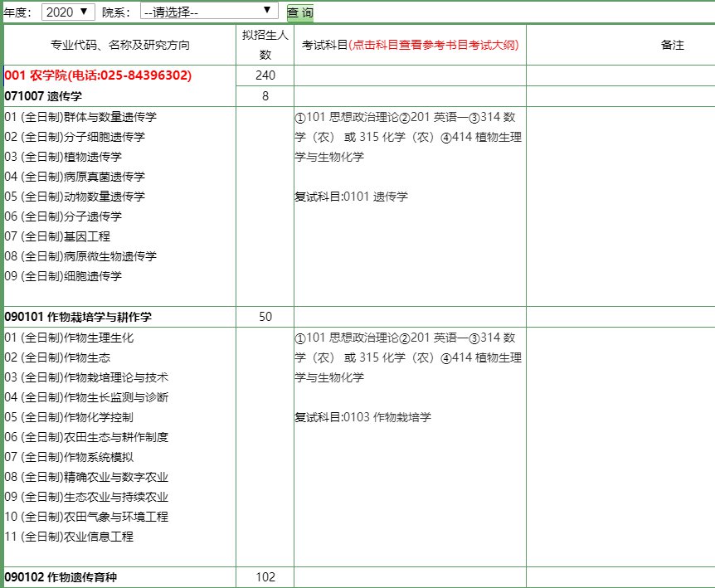Click the 备注 column header
Viewport: 715px width, 588px height.
click(x=672, y=46)
